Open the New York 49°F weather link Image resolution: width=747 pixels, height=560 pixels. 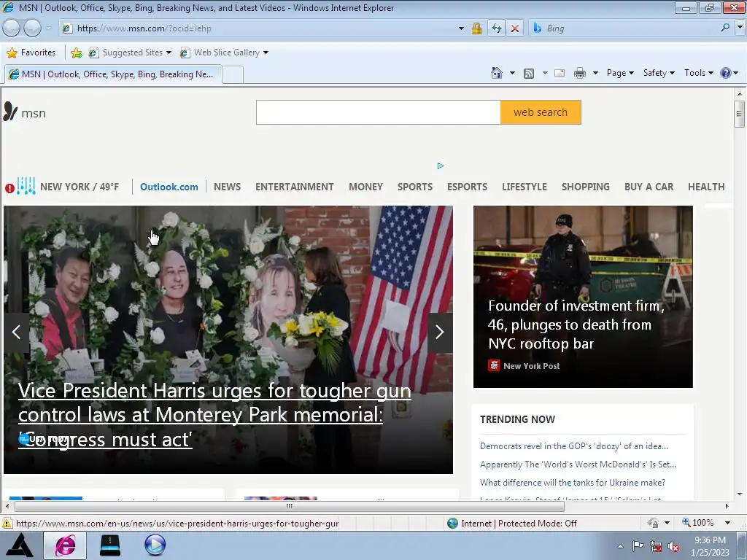coord(80,187)
